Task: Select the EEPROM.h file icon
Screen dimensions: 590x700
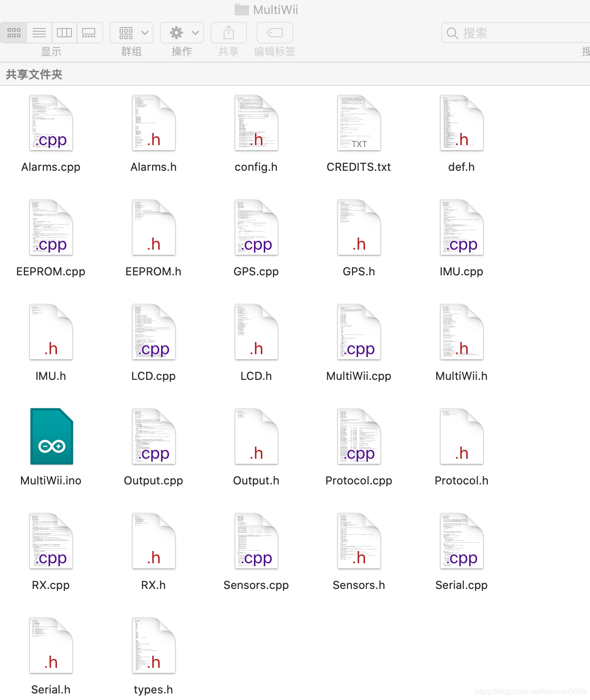Action: (154, 227)
